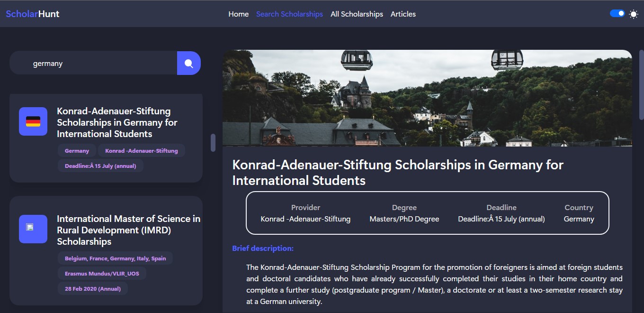Open International Master of Science in Rural Development card
The height and width of the screenshot is (313, 644).
tap(128, 230)
